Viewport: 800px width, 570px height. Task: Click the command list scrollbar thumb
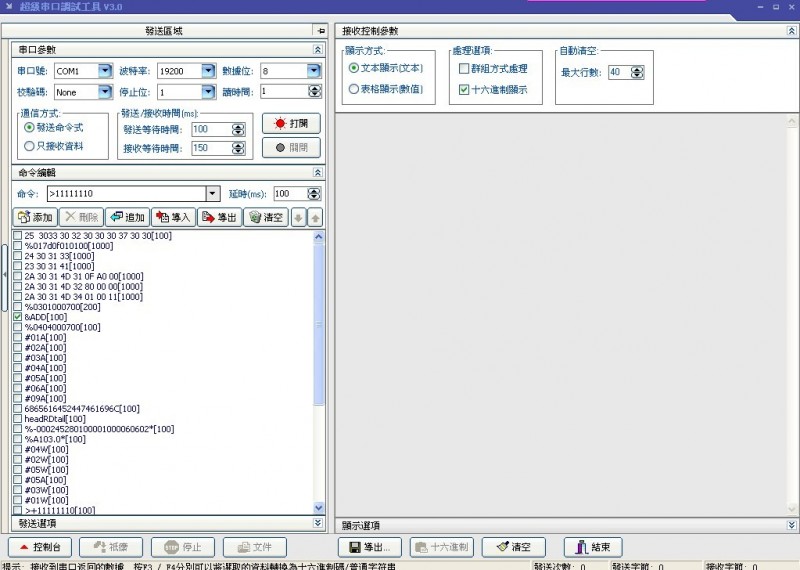pyautogui.click(x=319, y=324)
